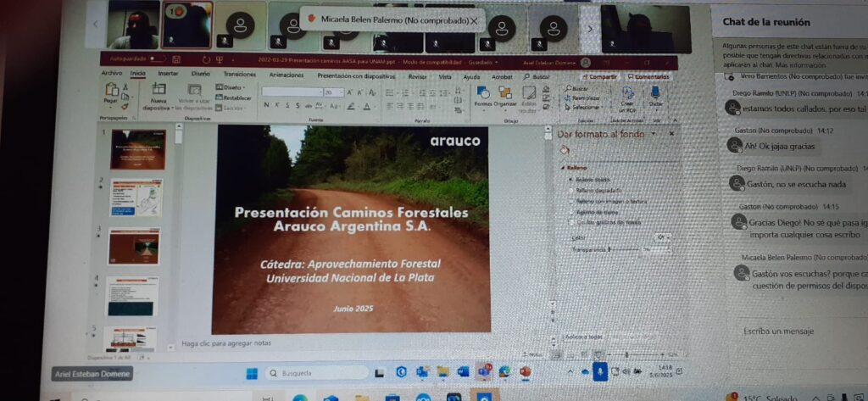
Task: Dismiss the Micaela Belen Palermo notification
Action: (474, 20)
